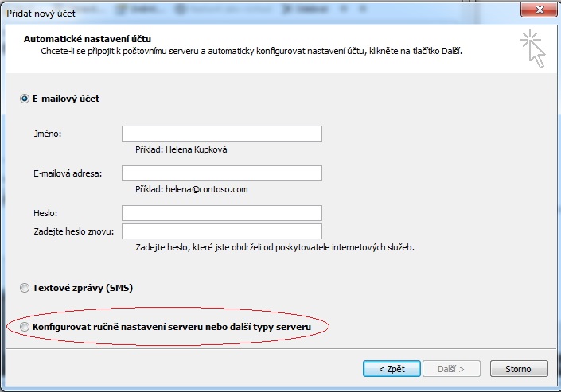Screen dimensions: 561x392
Task: Click the Zadejte heslo znovu field
Action: point(222,231)
